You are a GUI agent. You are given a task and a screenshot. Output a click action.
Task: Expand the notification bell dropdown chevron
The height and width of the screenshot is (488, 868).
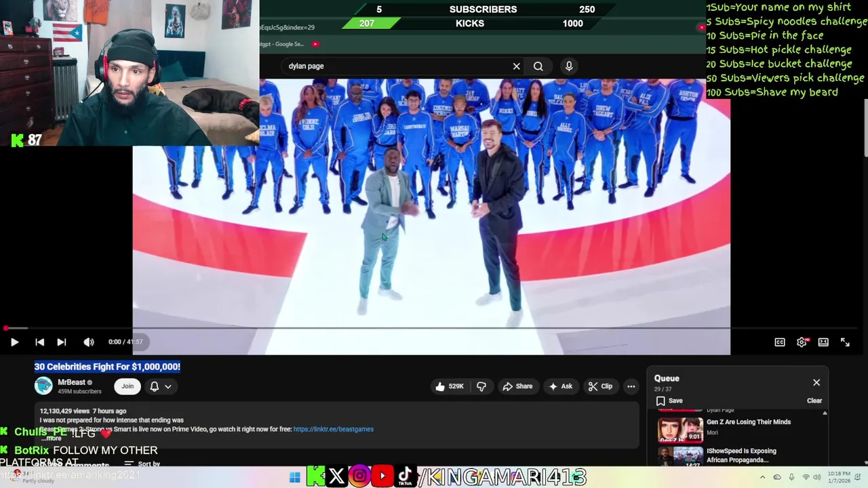pyautogui.click(x=167, y=386)
